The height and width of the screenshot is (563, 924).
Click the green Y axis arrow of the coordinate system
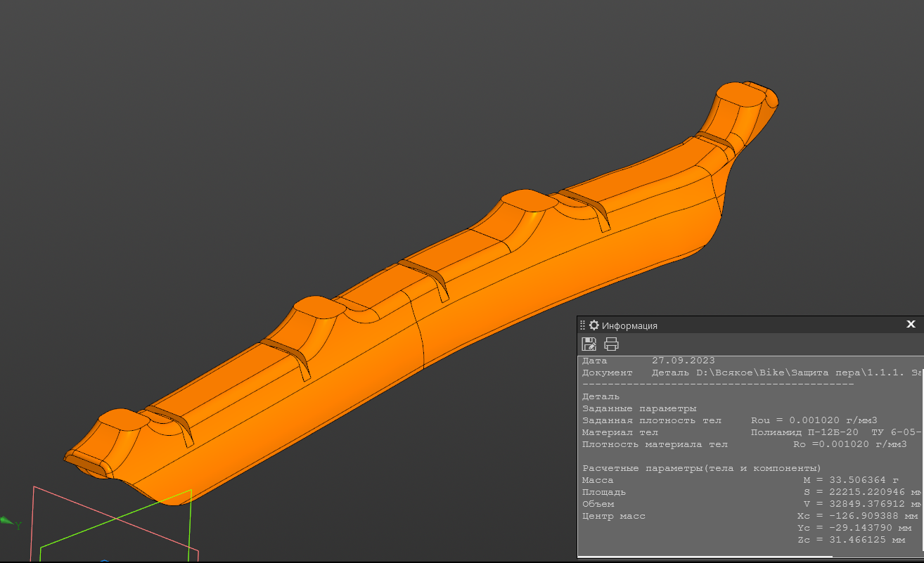point(8,522)
